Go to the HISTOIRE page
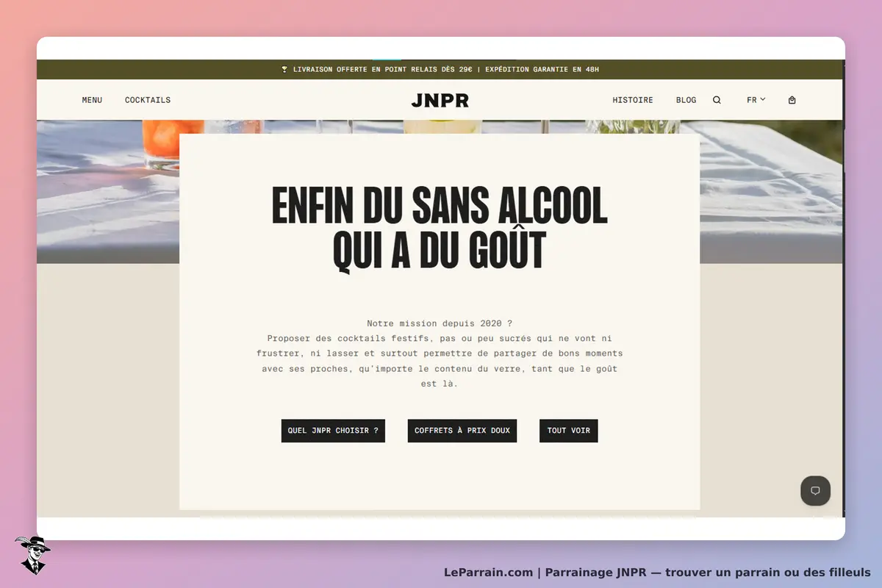 point(633,100)
